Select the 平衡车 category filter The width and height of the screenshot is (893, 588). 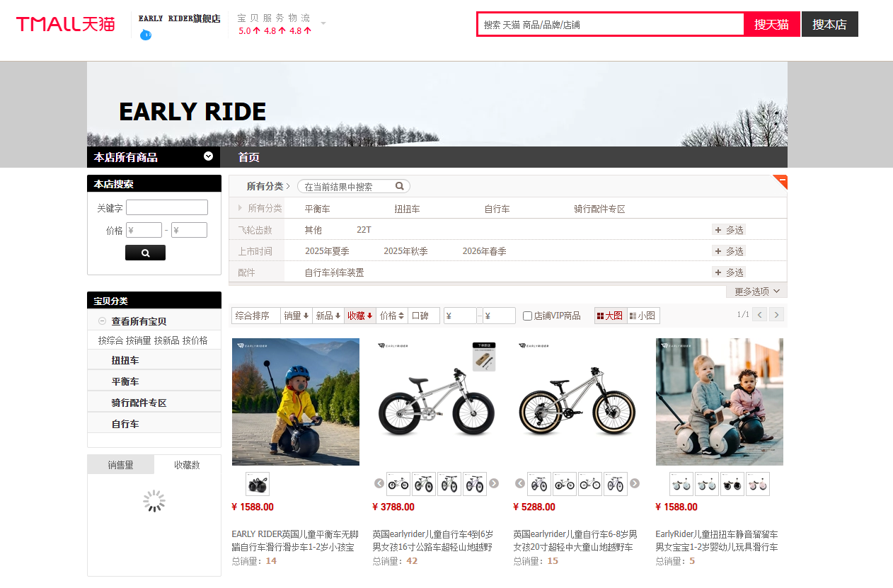(317, 209)
